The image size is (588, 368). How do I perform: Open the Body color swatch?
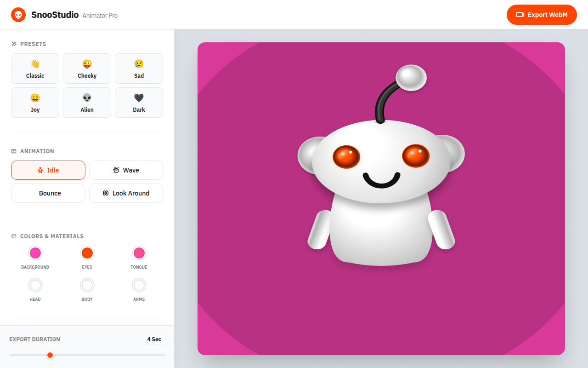87,285
